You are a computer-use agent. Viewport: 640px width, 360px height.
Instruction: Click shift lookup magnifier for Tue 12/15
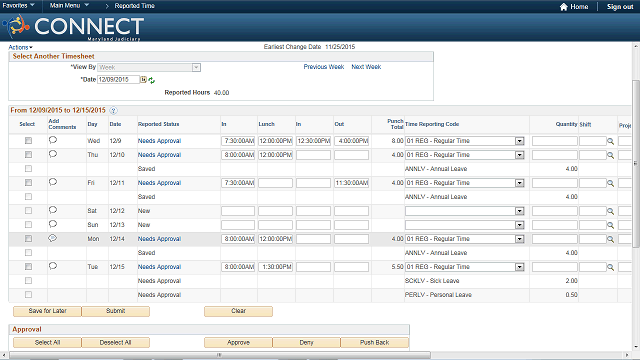click(x=610, y=267)
